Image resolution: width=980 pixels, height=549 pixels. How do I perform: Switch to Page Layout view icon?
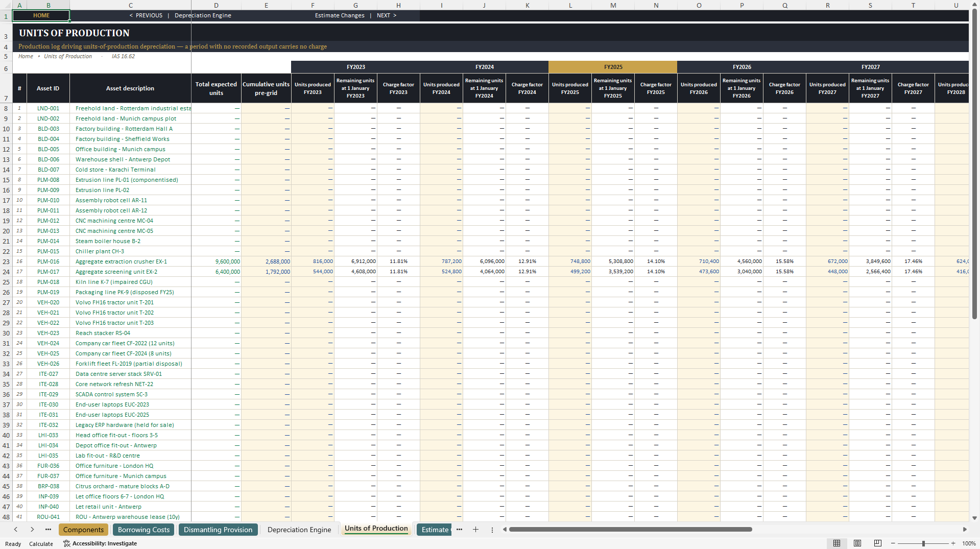[x=857, y=543]
